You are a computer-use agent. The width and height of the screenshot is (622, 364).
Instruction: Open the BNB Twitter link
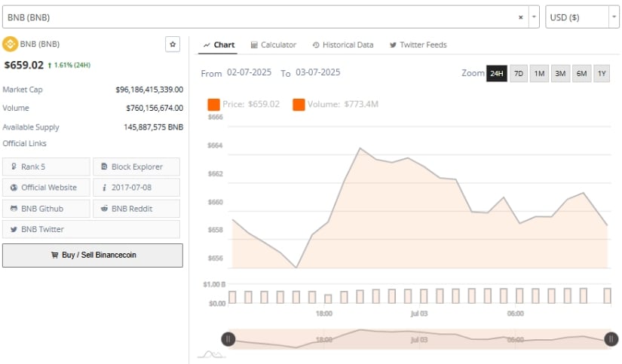(91, 229)
